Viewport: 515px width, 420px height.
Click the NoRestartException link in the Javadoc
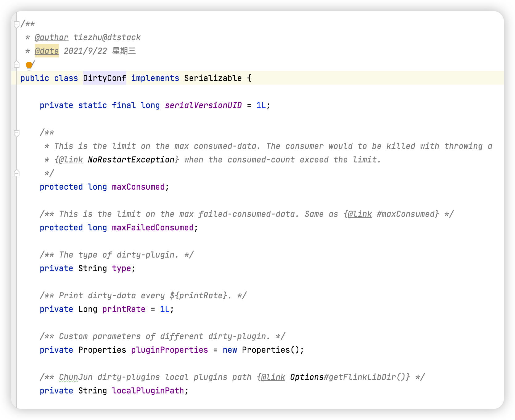[x=131, y=160]
